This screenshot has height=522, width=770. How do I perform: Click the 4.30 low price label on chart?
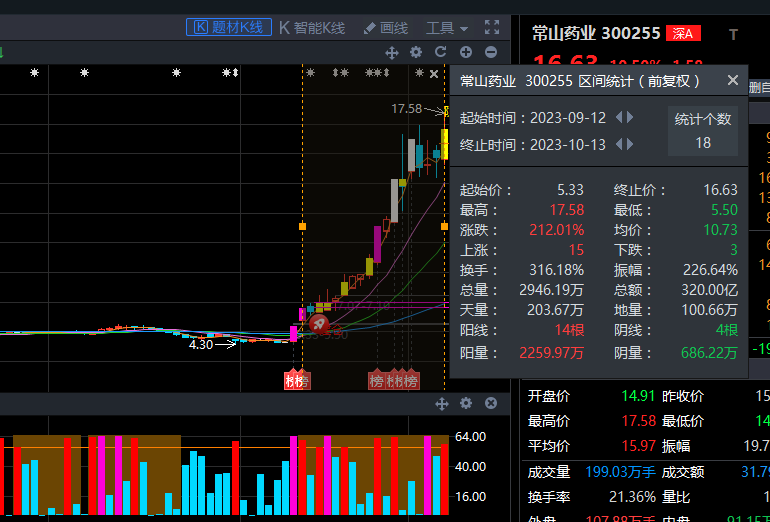pos(201,345)
